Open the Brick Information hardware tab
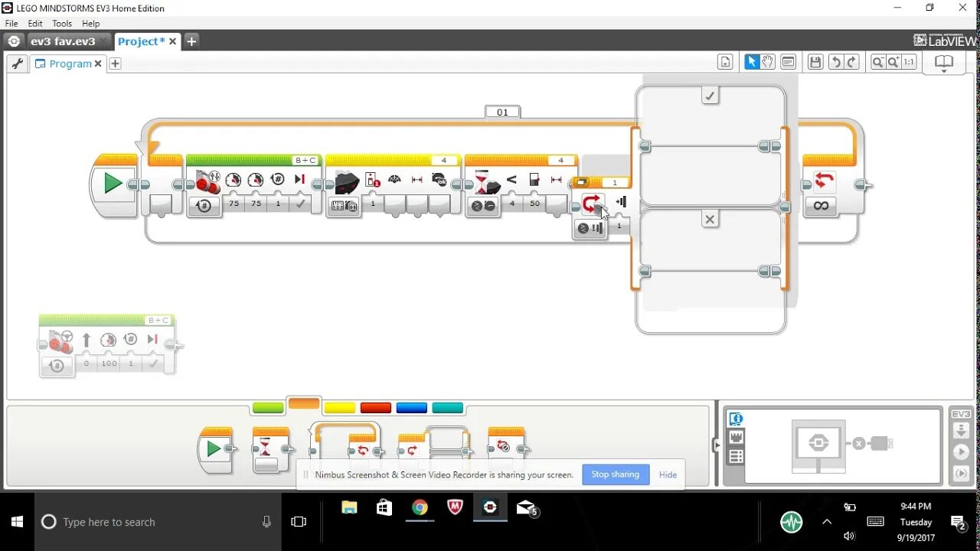The width and height of the screenshot is (980, 551). (736, 419)
